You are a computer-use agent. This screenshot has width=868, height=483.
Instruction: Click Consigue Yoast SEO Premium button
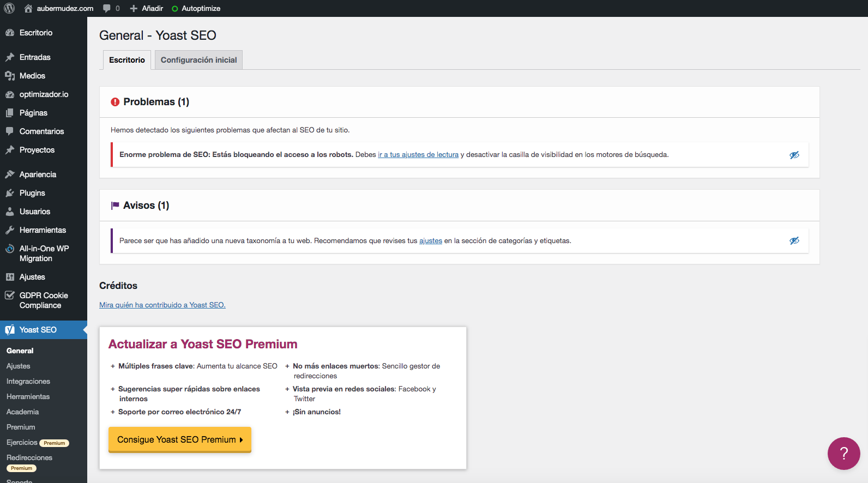pos(180,440)
